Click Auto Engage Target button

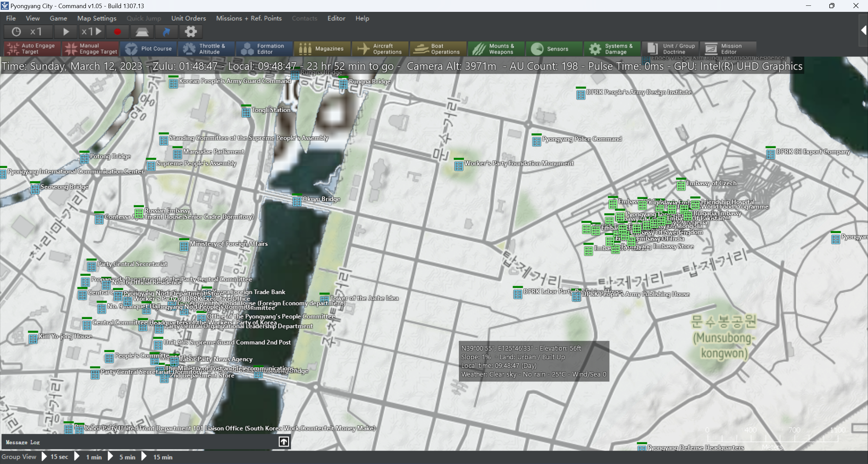point(32,48)
